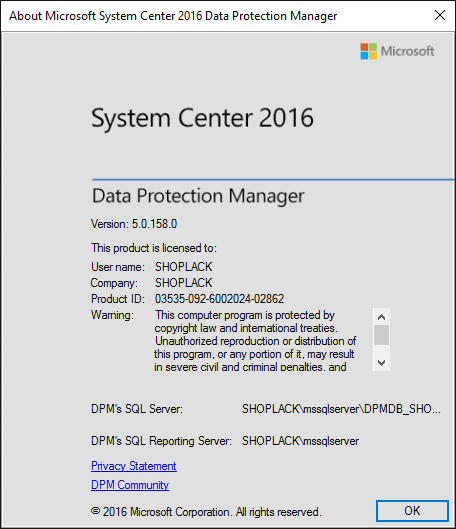Click the System Center 2016 heading
The image size is (456, 529).
[x=202, y=118]
